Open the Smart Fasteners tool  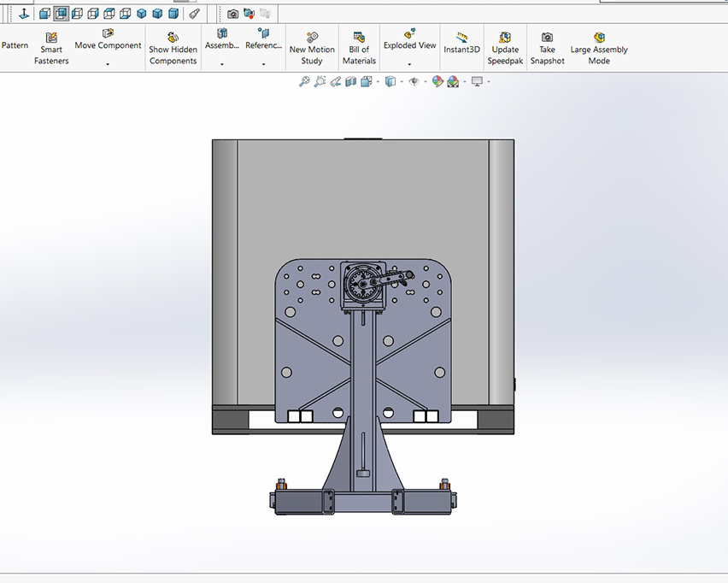(51, 49)
